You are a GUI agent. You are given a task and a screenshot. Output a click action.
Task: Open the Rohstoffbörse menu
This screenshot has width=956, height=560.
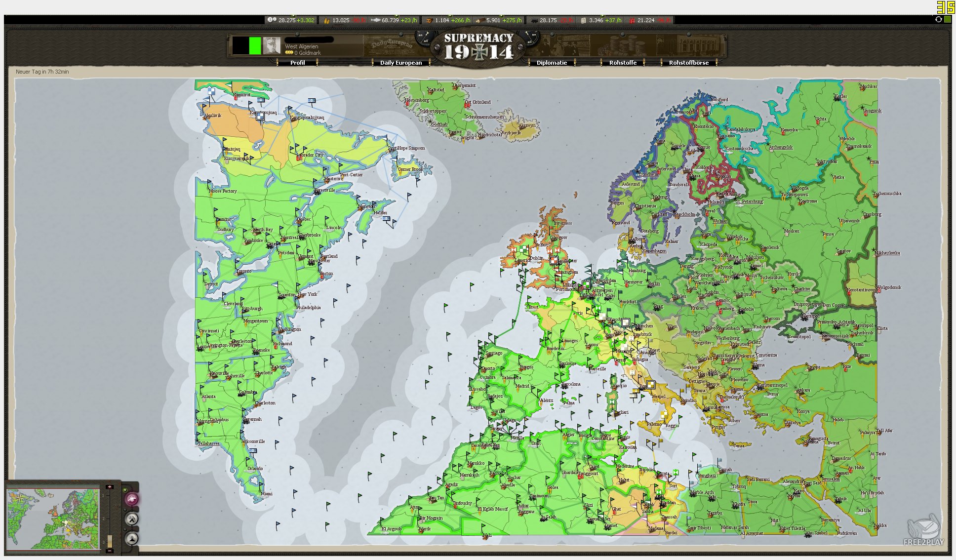tap(689, 63)
